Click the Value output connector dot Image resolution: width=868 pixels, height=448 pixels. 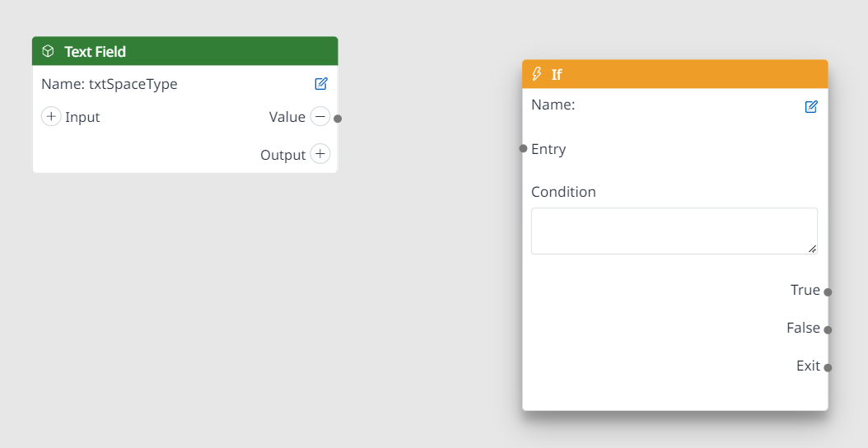[x=338, y=119]
